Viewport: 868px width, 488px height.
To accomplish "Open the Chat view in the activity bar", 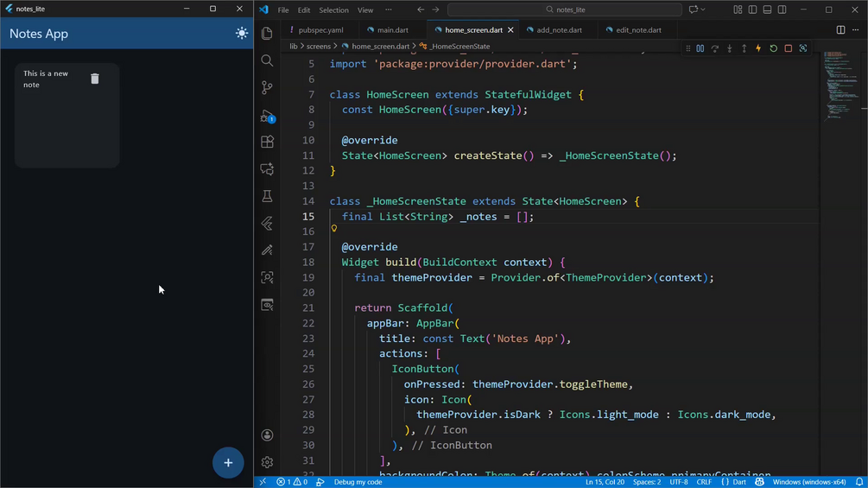I will (267, 168).
